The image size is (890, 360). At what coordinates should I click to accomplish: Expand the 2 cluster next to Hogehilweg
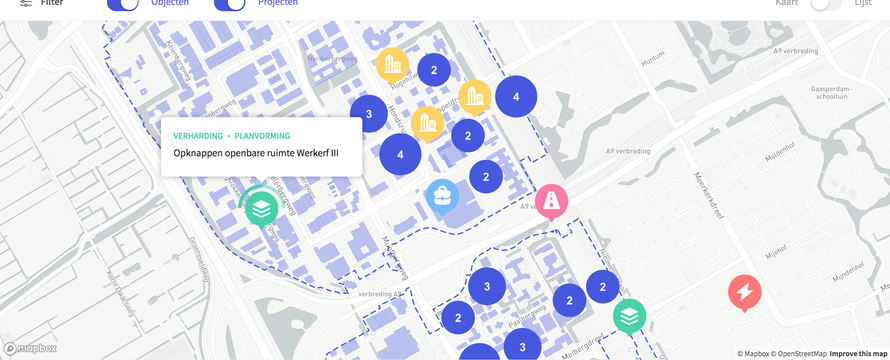pyautogui.click(x=434, y=70)
